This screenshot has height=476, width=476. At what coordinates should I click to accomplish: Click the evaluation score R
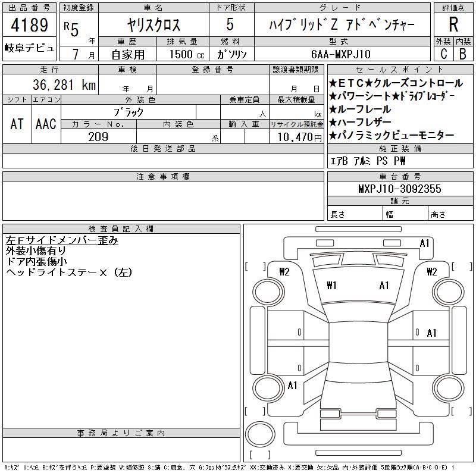tap(453, 25)
